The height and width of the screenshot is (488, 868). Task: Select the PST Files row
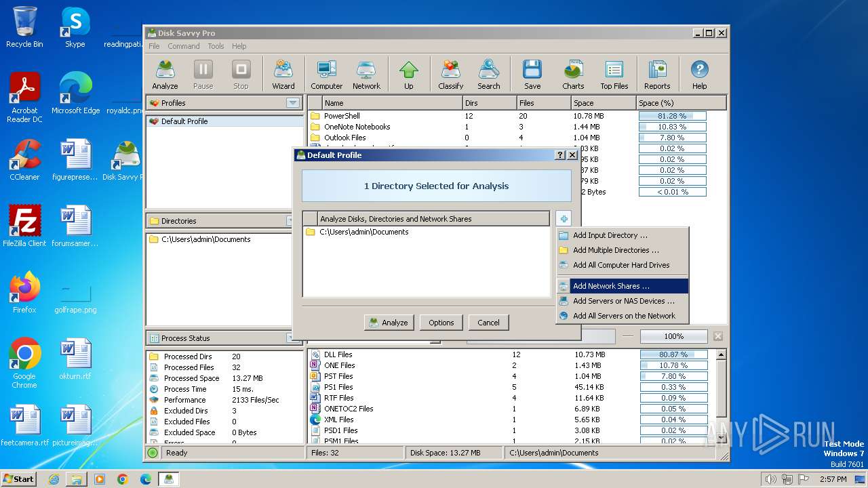(x=512, y=376)
